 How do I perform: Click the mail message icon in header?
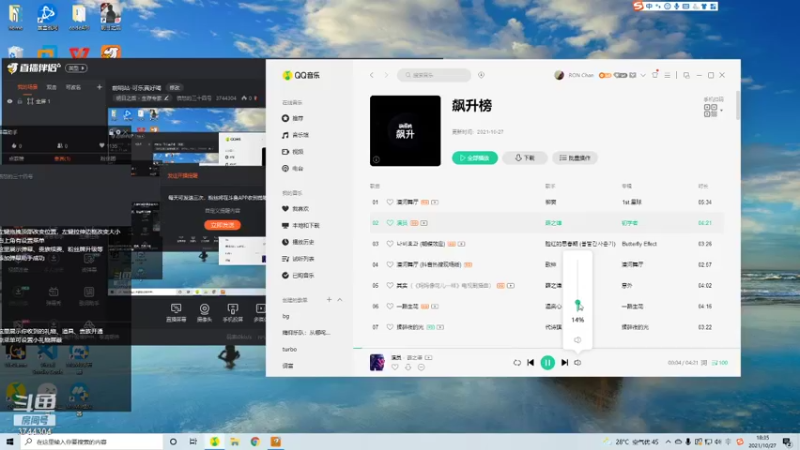pyautogui.click(x=633, y=75)
